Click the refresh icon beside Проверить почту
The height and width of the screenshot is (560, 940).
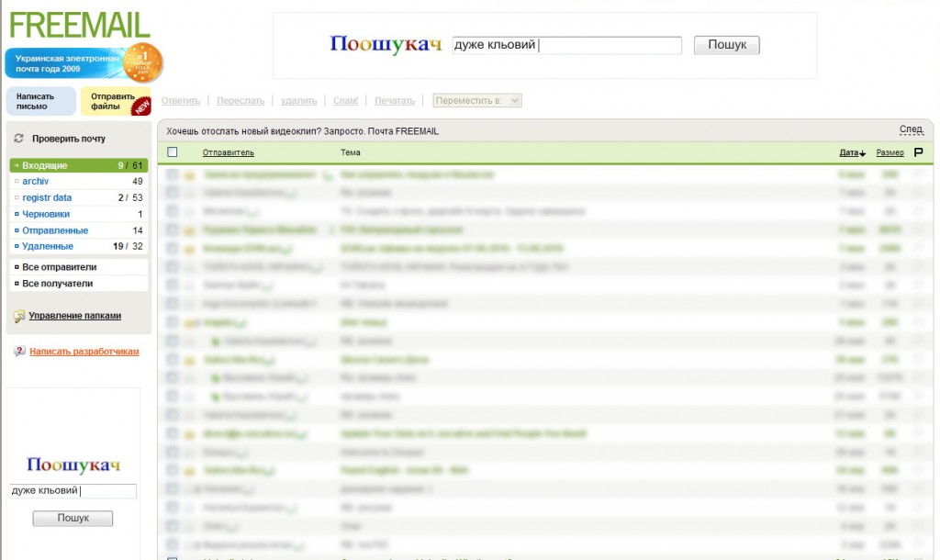(18, 139)
